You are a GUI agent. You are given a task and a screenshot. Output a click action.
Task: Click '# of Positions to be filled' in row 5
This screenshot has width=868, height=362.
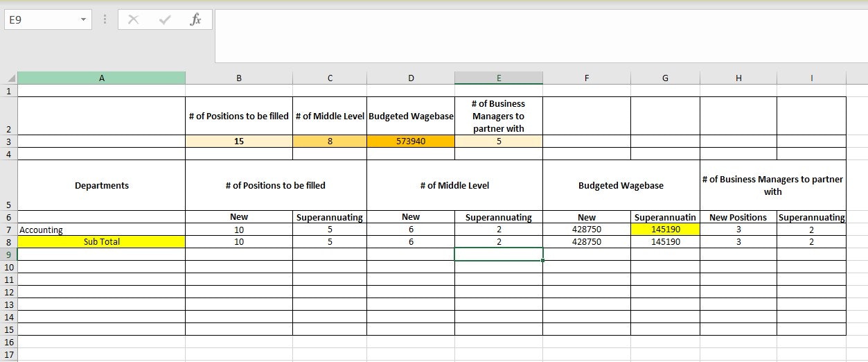[276, 185]
